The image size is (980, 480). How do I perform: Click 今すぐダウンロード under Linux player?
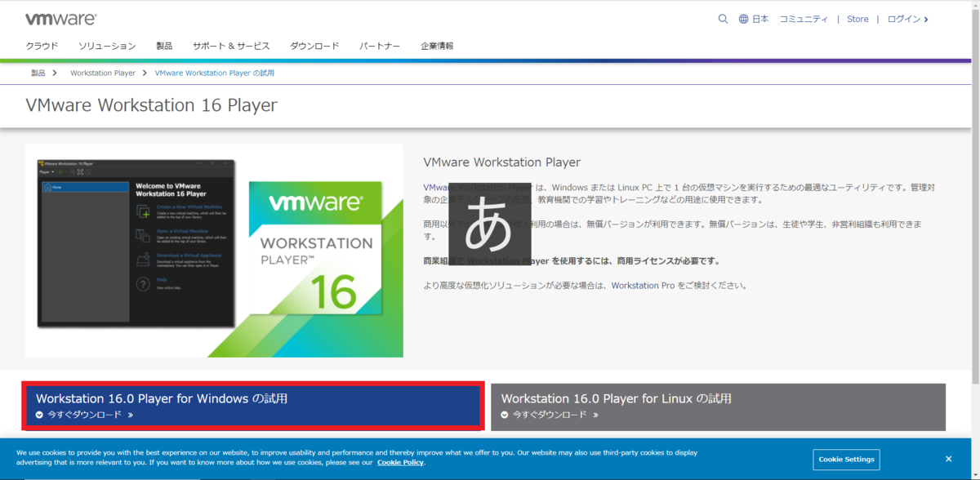point(550,415)
